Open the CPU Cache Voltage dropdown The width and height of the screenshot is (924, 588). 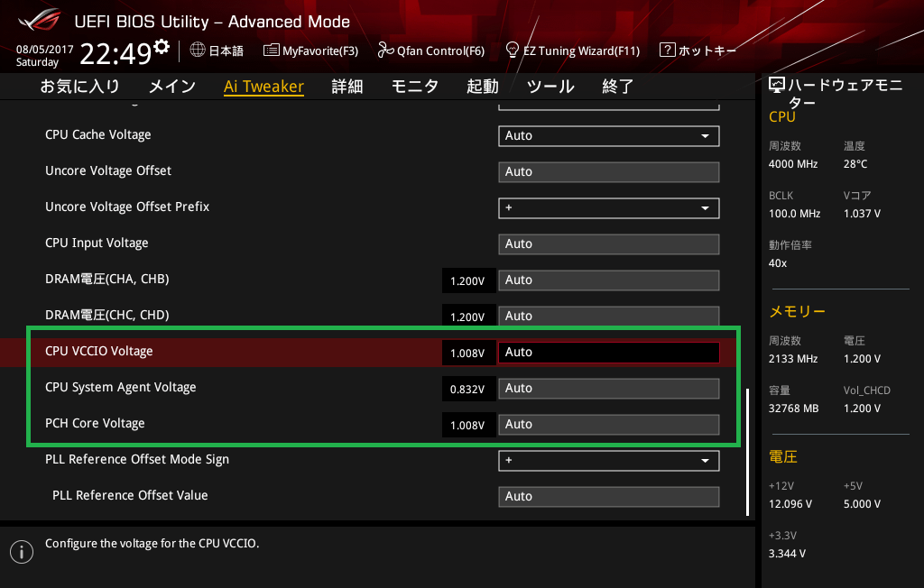(609, 136)
